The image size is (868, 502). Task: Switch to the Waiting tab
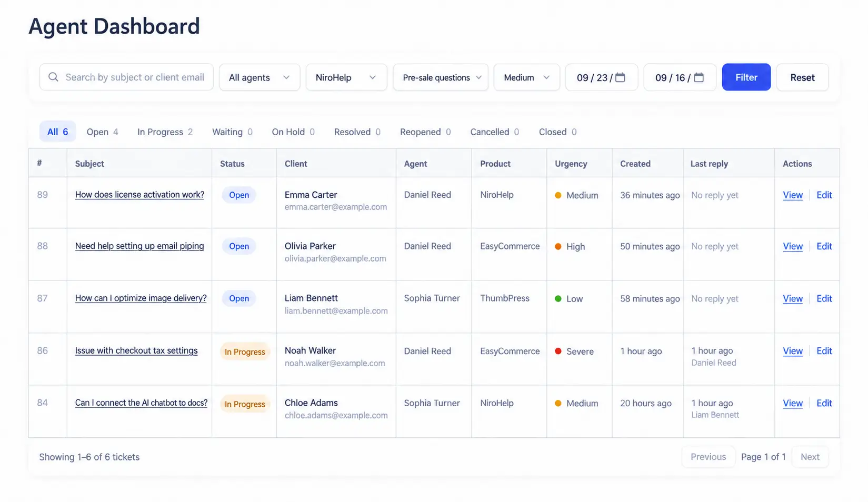[232, 132]
